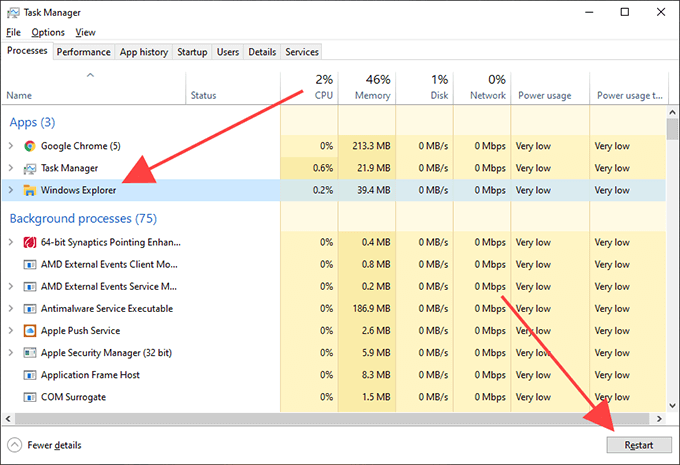Viewport: 680px width, 465px height.
Task: Expand the Antimalware Service Executable entry
Action: [x=11, y=309]
